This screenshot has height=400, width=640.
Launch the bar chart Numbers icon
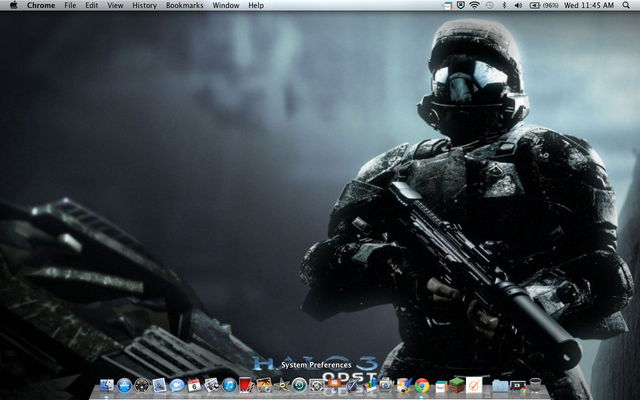click(x=369, y=385)
